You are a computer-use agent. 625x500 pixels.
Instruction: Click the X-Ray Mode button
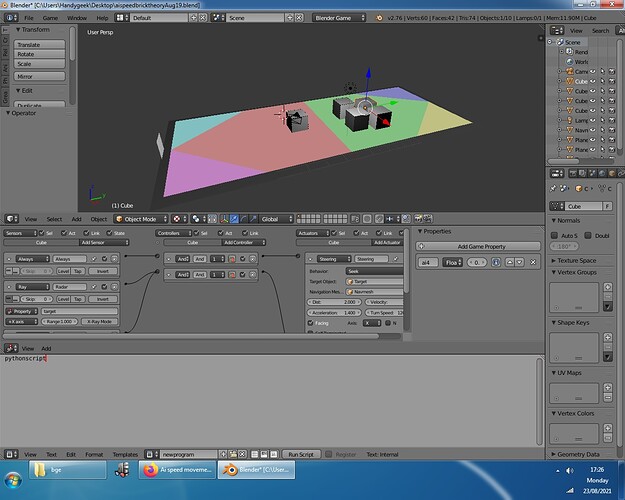[99, 321]
